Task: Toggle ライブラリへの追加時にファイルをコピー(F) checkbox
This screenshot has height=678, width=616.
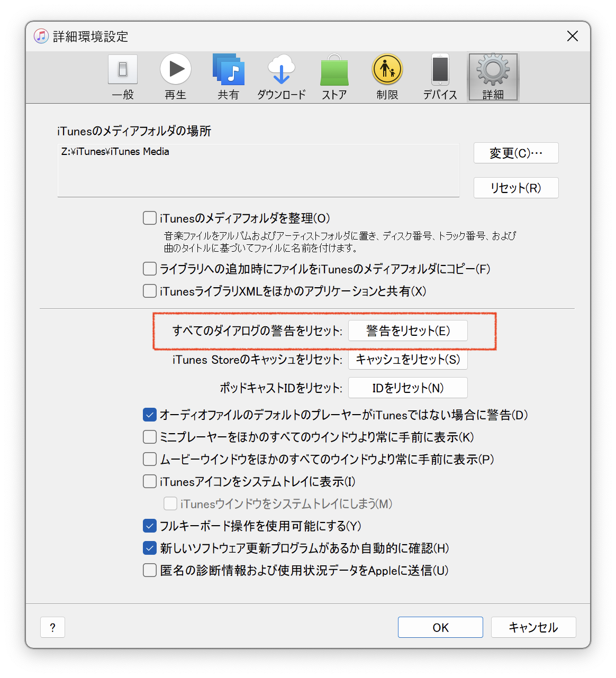Action: [x=150, y=269]
